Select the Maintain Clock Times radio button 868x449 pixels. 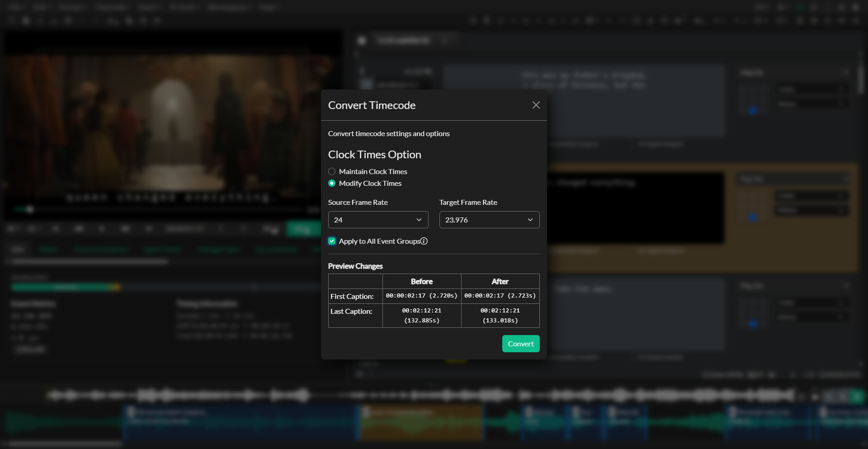pos(331,171)
